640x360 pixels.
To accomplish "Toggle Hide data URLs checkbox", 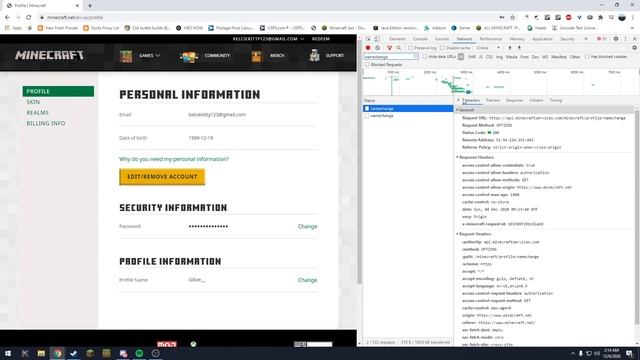I will tap(424, 57).
